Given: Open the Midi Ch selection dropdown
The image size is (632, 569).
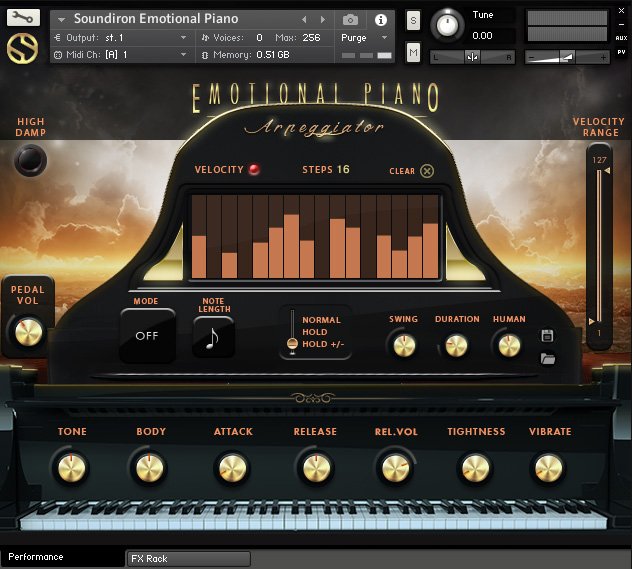Looking at the screenshot, I should (x=183, y=55).
